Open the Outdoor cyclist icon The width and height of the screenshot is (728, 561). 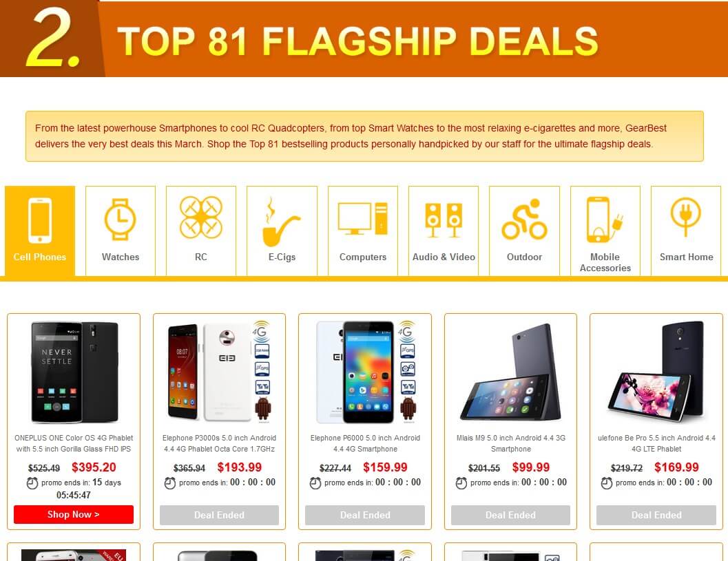524,219
